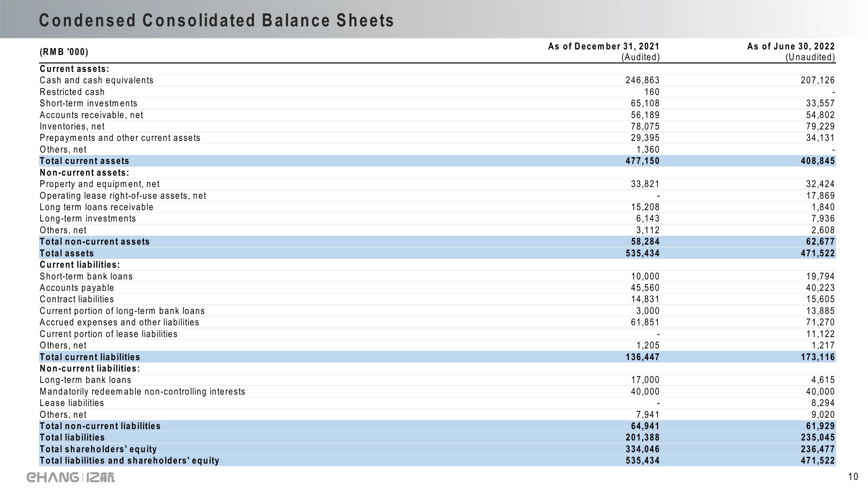Screen dimensions: 868x488
Task: Select Property and equipment, net label
Action: pos(99,184)
